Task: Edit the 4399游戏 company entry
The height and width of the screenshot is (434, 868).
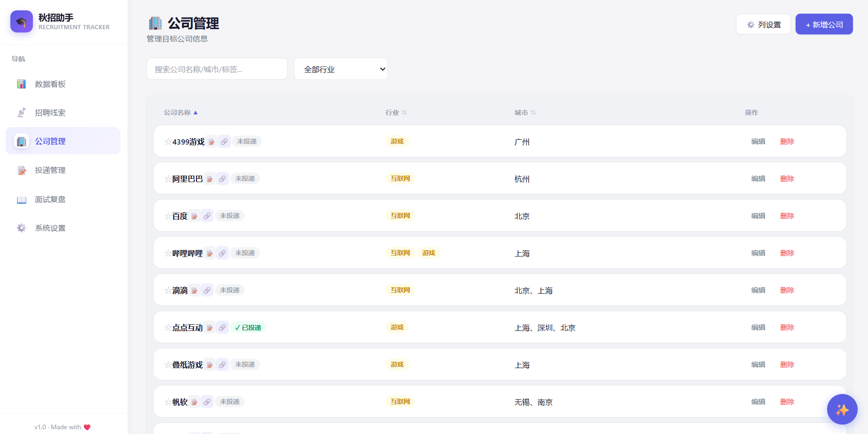Action: pyautogui.click(x=758, y=141)
